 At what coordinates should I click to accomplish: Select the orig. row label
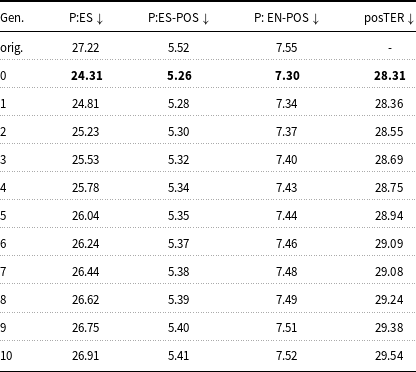point(11,48)
